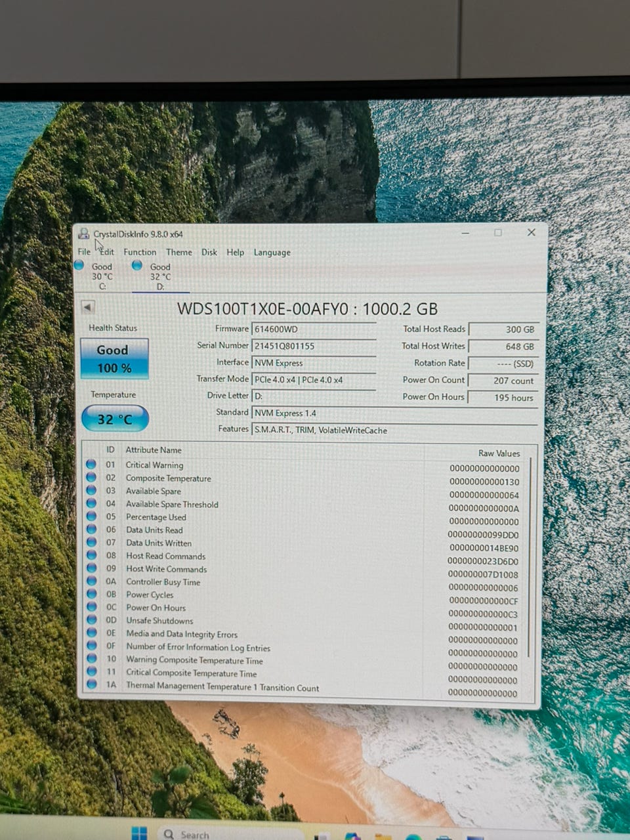The height and width of the screenshot is (840, 630).
Task: Click the SMART attribute list vertical scrollbar
Action: pos(530,558)
